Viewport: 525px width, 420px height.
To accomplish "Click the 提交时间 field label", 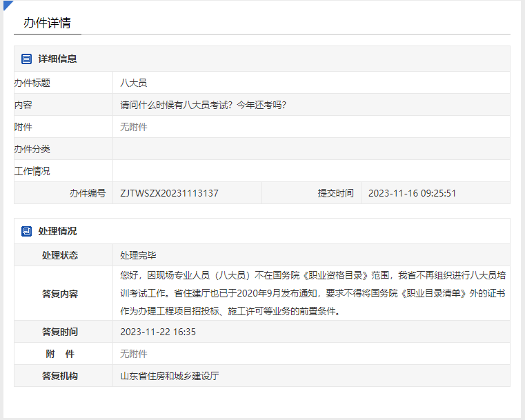I will pyautogui.click(x=335, y=193).
